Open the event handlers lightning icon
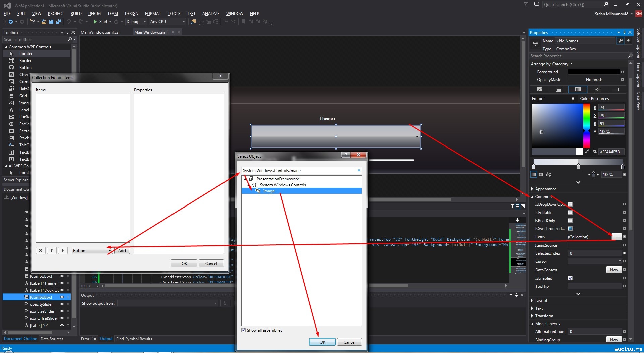The height and width of the screenshot is (353, 644). [x=628, y=41]
